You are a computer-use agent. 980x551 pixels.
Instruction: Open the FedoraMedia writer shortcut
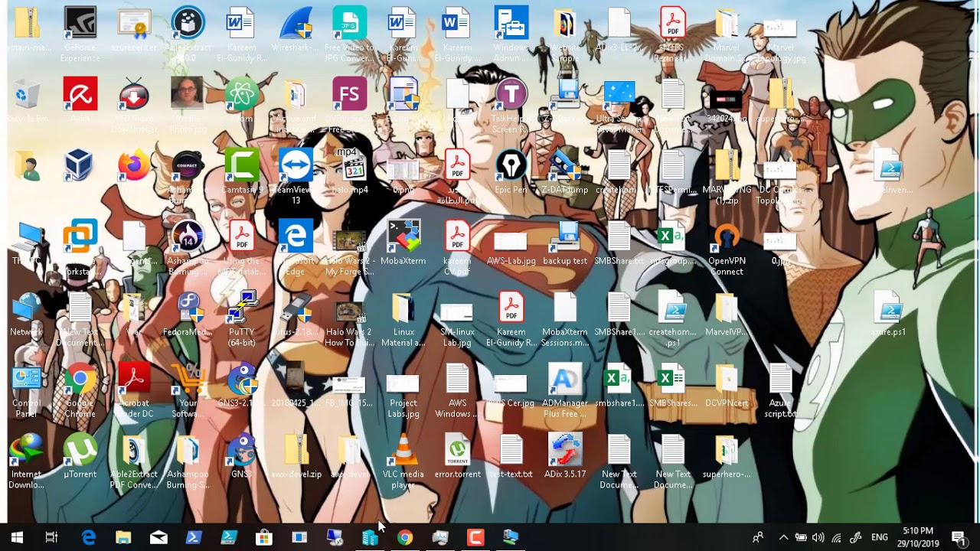click(188, 308)
